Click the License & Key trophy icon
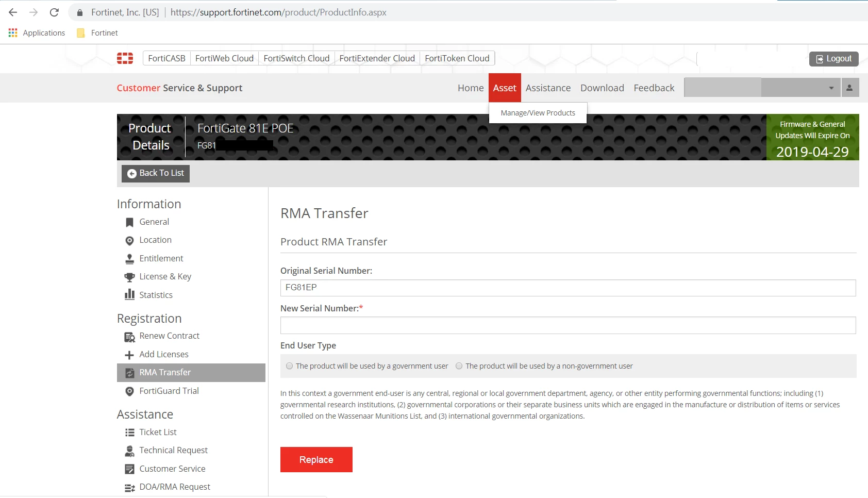868x498 pixels. [x=129, y=277]
